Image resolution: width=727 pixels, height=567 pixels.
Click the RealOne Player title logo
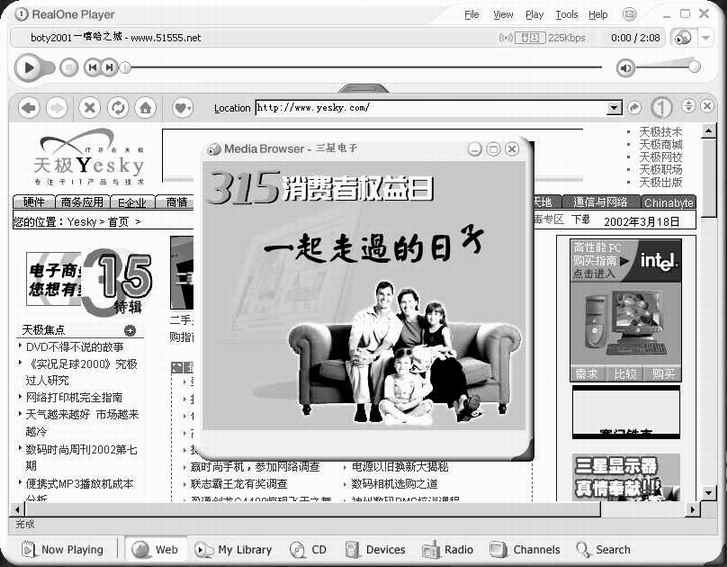point(21,14)
